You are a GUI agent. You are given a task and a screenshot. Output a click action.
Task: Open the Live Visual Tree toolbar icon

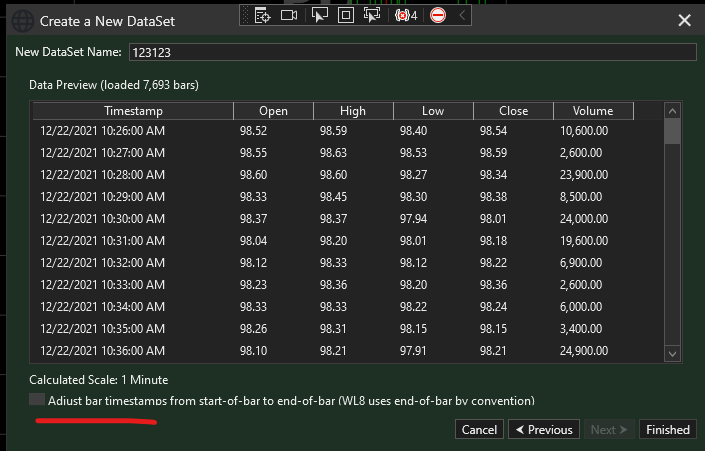[262, 15]
